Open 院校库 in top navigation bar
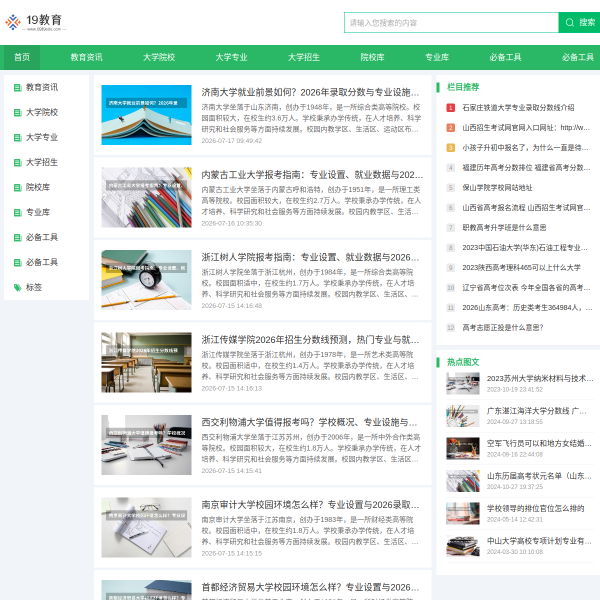Image resolution: width=600 pixels, height=600 pixels. click(x=372, y=57)
